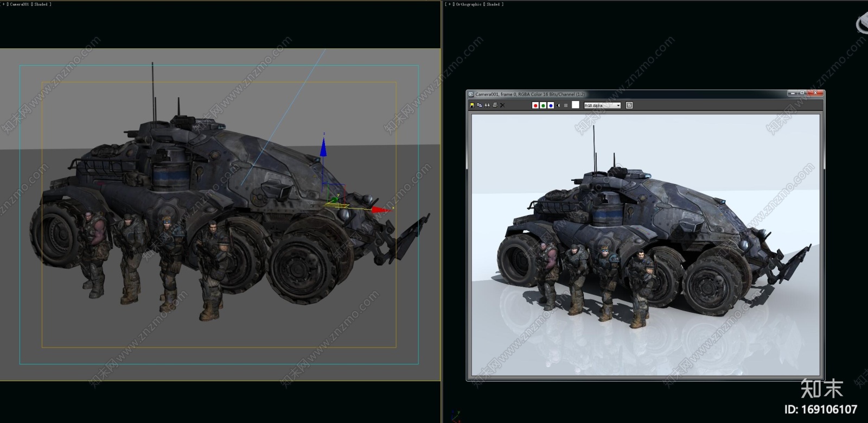Viewport: 868px width, 423px height.
Task: Open the Camera001 viewport plus menu
Action: tap(3, 4)
